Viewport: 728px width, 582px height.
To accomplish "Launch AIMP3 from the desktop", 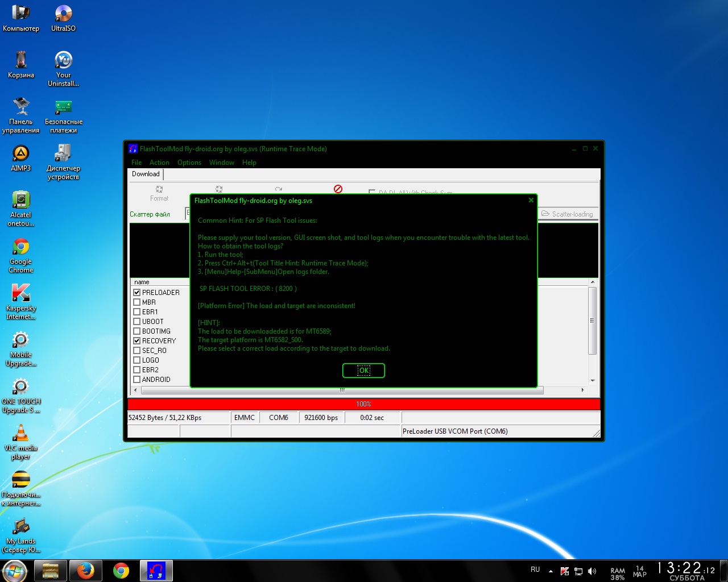I will [20, 157].
